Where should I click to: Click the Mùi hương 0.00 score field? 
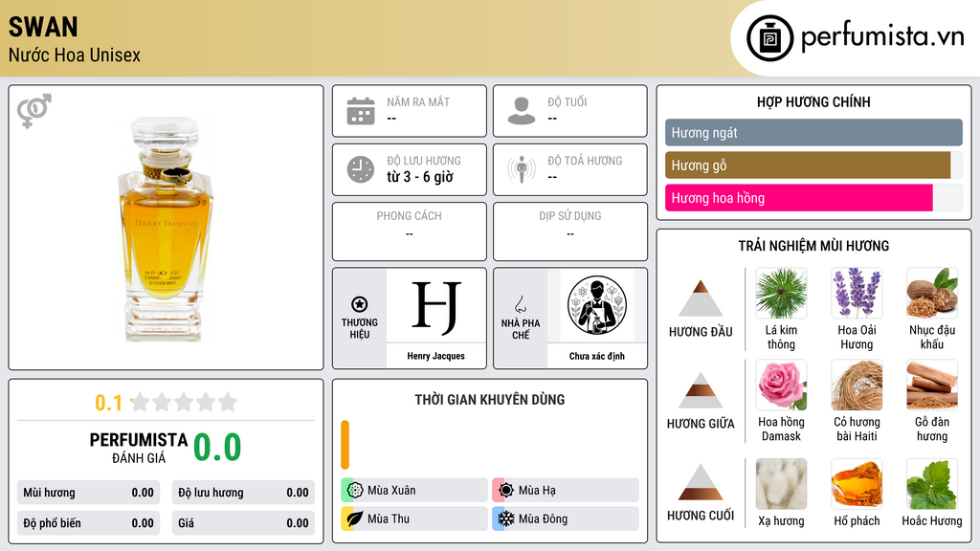pos(89,493)
